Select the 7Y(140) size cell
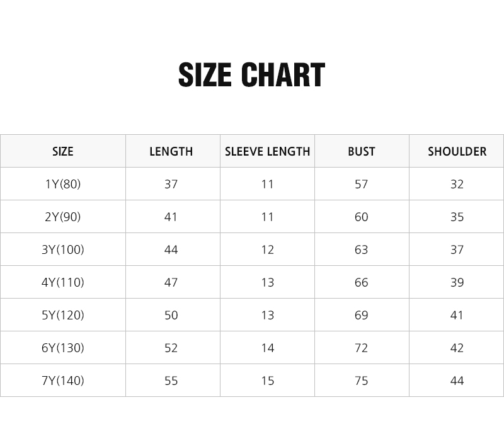This screenshot has height=441, width=504. click(x=63, y=381)
